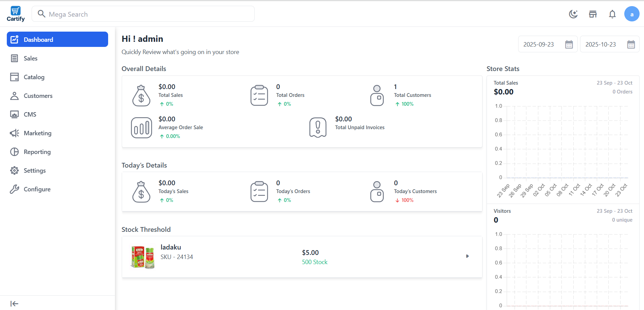Select the Dashboard menu item
The image size is (644, 310).
pos(38,39)
